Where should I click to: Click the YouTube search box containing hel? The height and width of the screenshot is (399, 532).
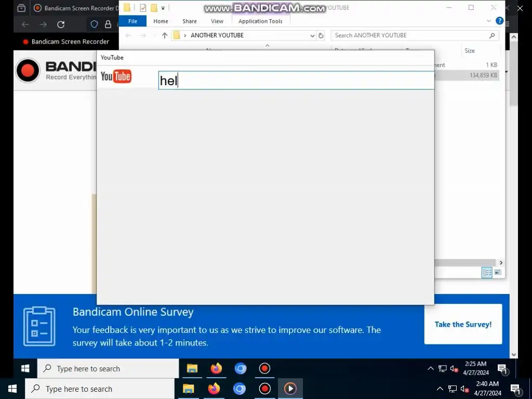tap(296, 81)
